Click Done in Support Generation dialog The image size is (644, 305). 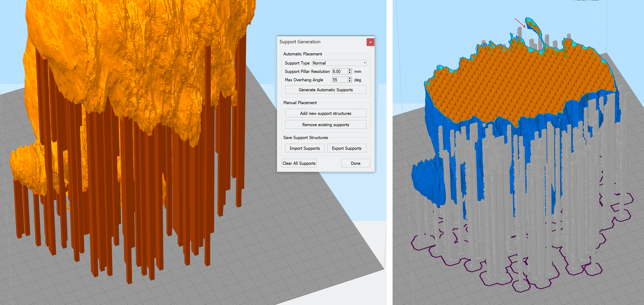point(355,163)
